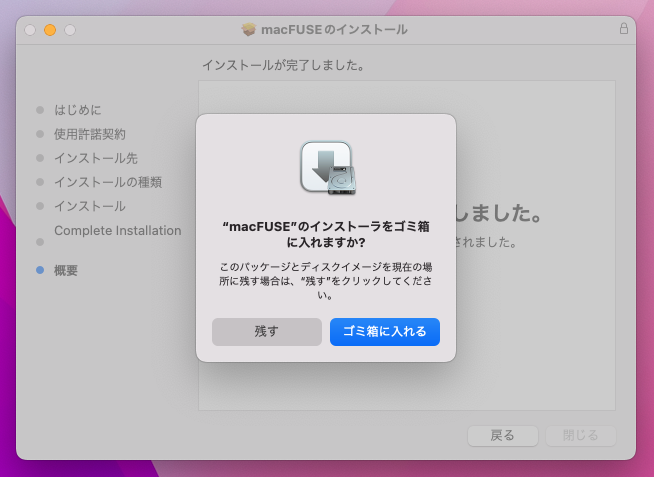Click the bullet beside はじめに step
Image resolution: width=654 pixels, height=477 pixels.
tap(40, 110)
